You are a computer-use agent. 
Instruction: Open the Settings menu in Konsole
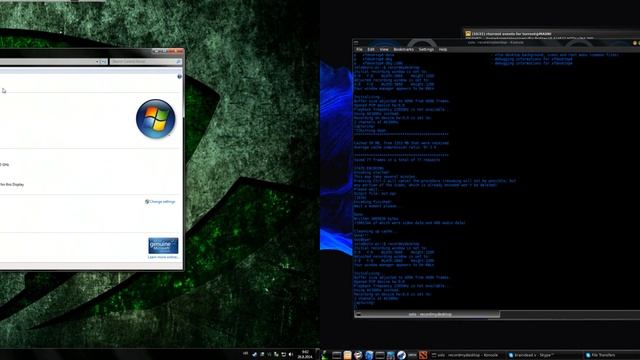click(x=426, y=49)
